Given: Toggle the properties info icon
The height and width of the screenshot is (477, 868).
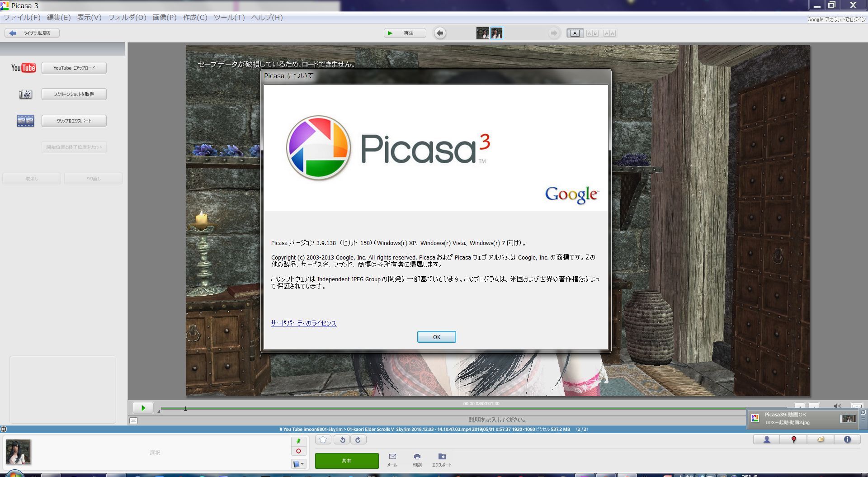Looking at the screenshot, I should tap(847, 439).
